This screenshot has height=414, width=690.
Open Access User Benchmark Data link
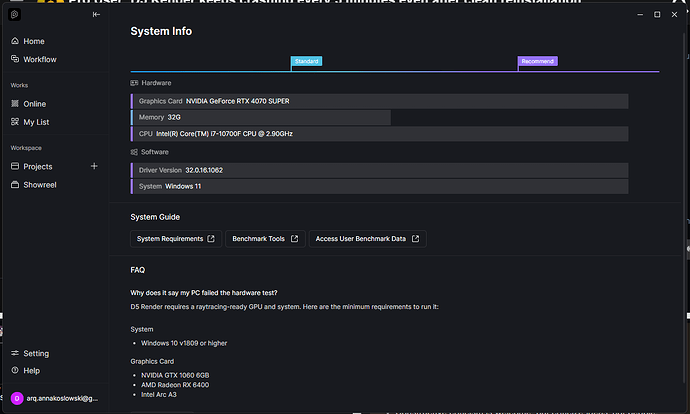pyautogui.click(x=367, y=239)
